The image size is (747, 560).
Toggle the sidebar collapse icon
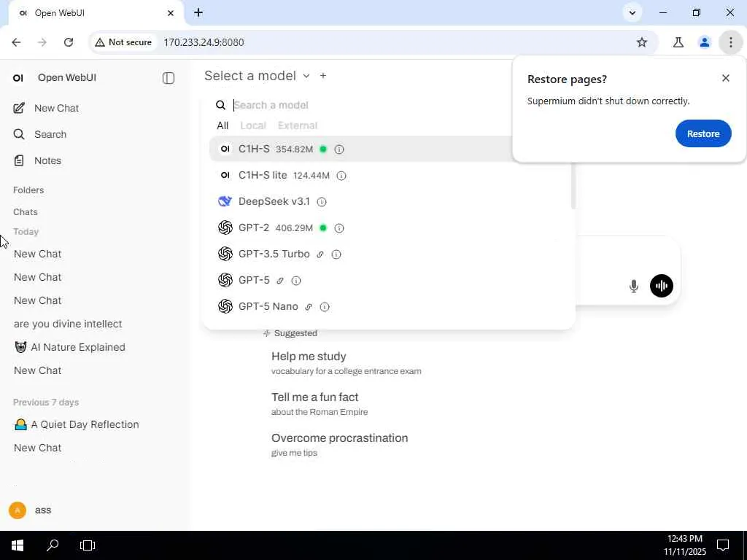tap(169, 77)
